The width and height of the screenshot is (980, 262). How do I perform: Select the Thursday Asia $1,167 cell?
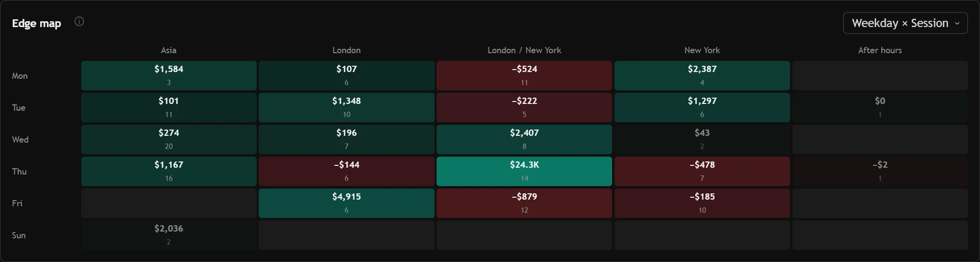click(x=169, y=171)
